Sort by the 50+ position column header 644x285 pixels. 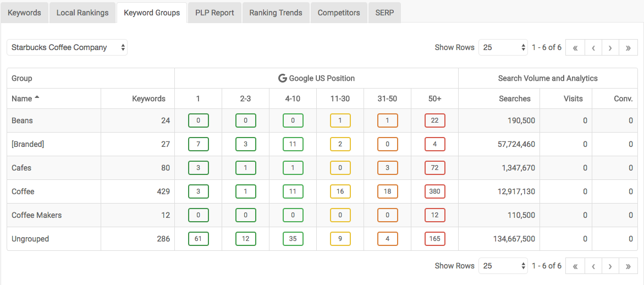(434, 98)
